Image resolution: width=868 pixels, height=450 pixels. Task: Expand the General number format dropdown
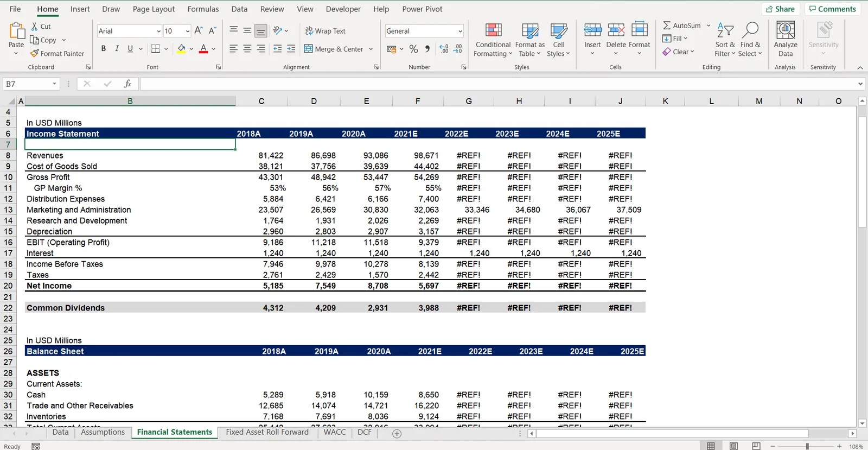pyautogui.click(x=460, y=31)
